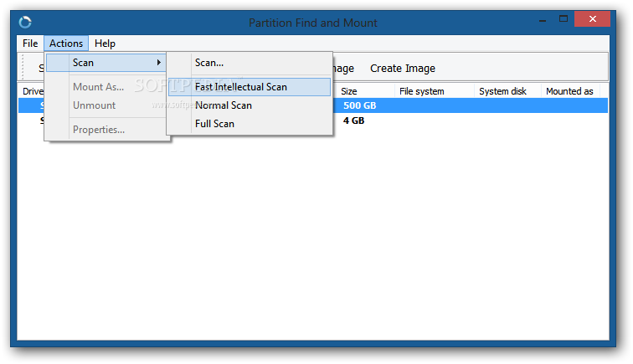Click the Scan submenu arrow indicator

click(x=159, y=63)
